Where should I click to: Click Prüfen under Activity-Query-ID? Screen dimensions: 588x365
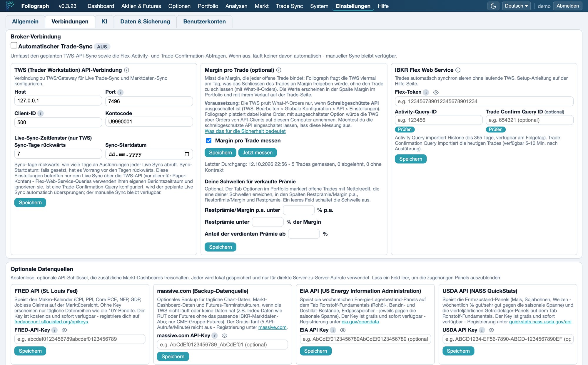405,129
